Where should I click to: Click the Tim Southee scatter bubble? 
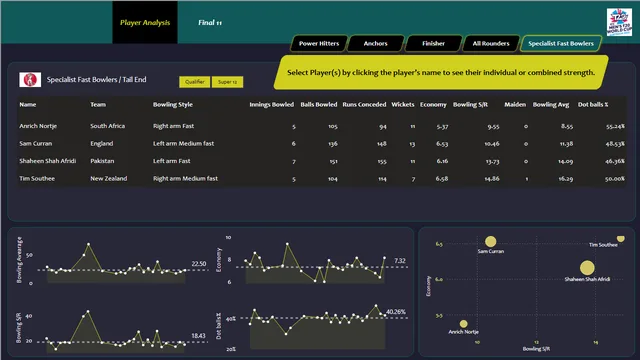[620, 238]
